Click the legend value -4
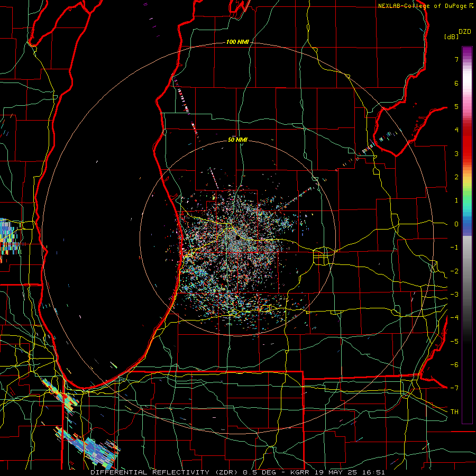This screenshot has width=476, height=476. coord(454,318)
